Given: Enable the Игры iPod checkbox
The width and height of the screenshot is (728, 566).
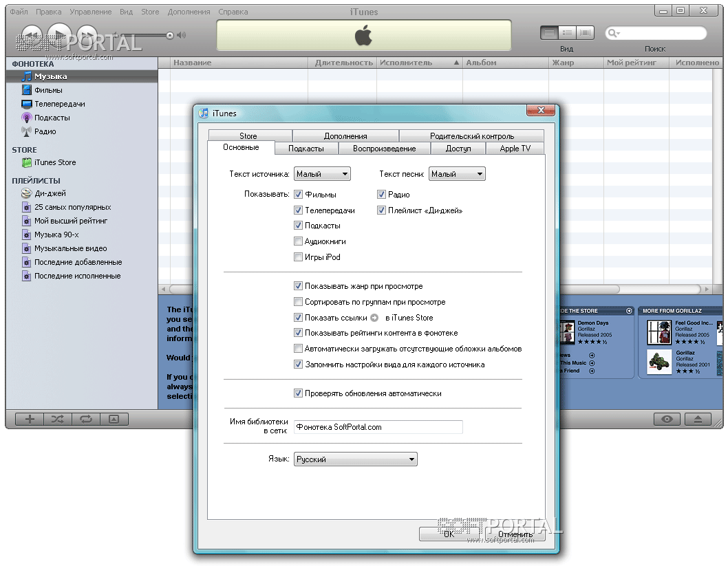Looking at the screenshot, I should [x=298, y=257].
